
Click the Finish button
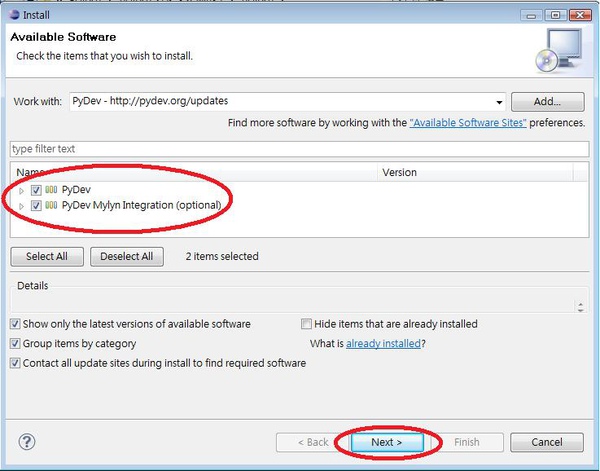467,442
